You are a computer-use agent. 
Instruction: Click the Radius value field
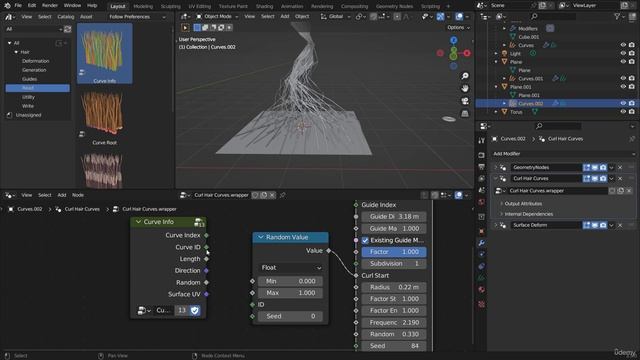tap(394, 287)
